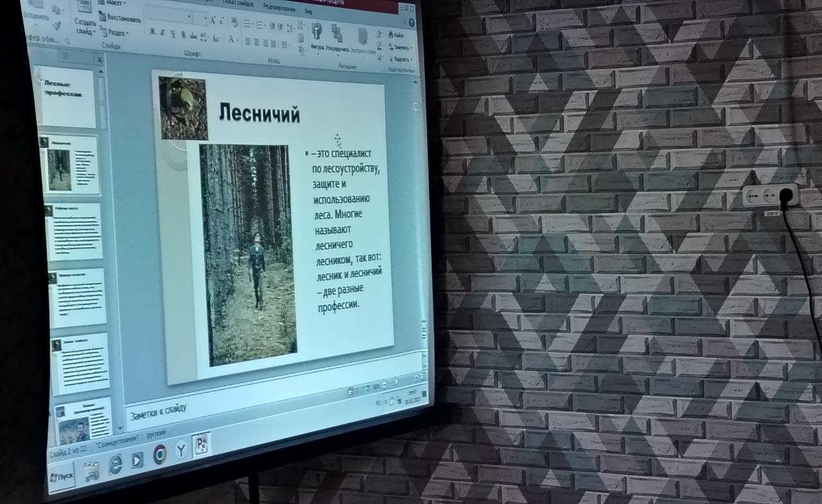Expand the Раздел section dropdown
Screen dimensions: 822x504
click(116, 32)
